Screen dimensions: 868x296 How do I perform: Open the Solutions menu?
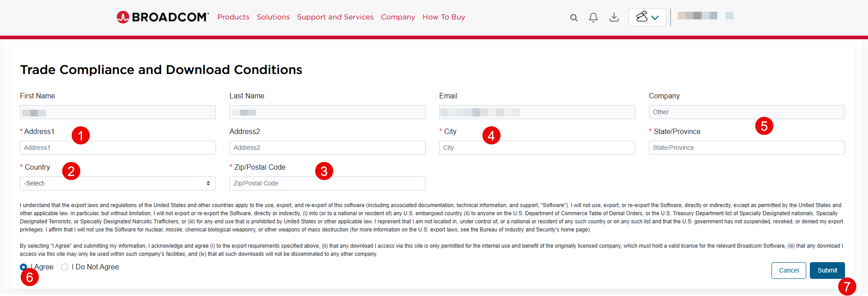[273, 17]
